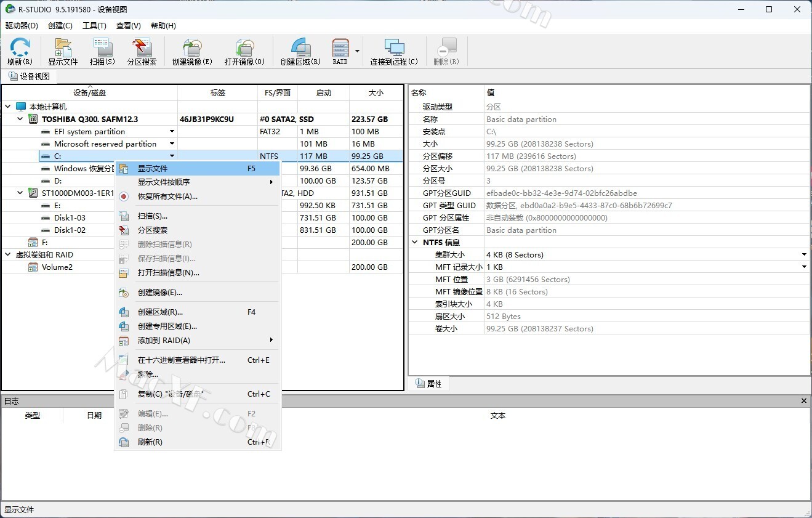Screen dimensions: 812x518
Task: Collapse the NTFS 信息 section
Action: (x=416, y=242)
